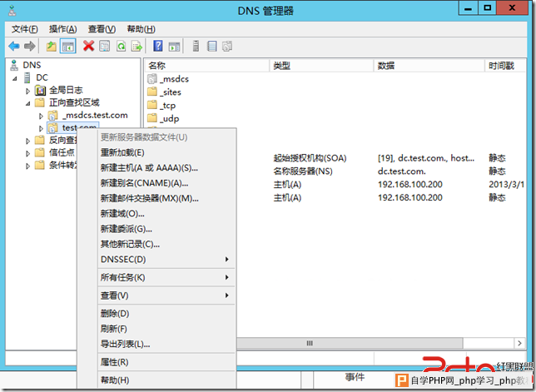This screenshot has height=392, width=536.
Task: Expand the 条件转发器 node arrow
Action: [x=28, y=166]
